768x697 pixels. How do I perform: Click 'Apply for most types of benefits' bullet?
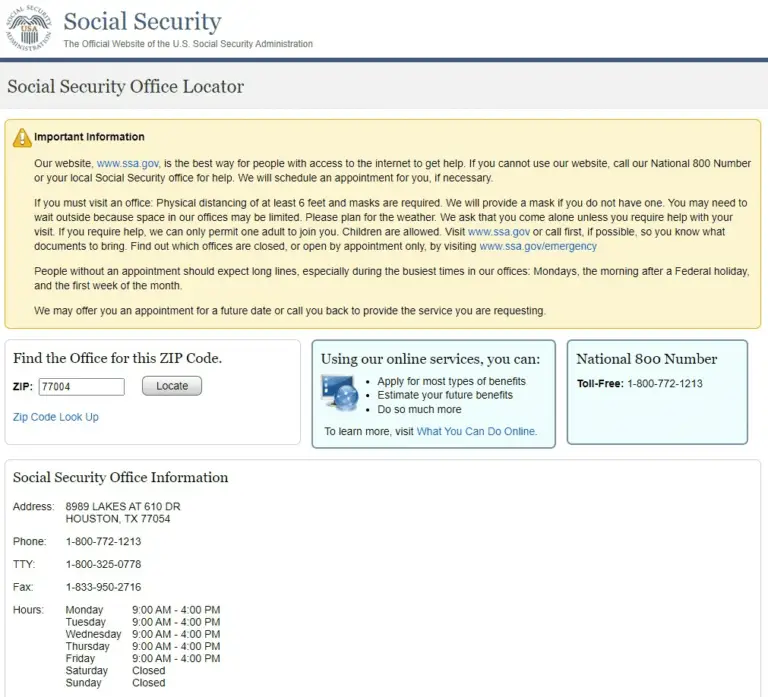451,381
